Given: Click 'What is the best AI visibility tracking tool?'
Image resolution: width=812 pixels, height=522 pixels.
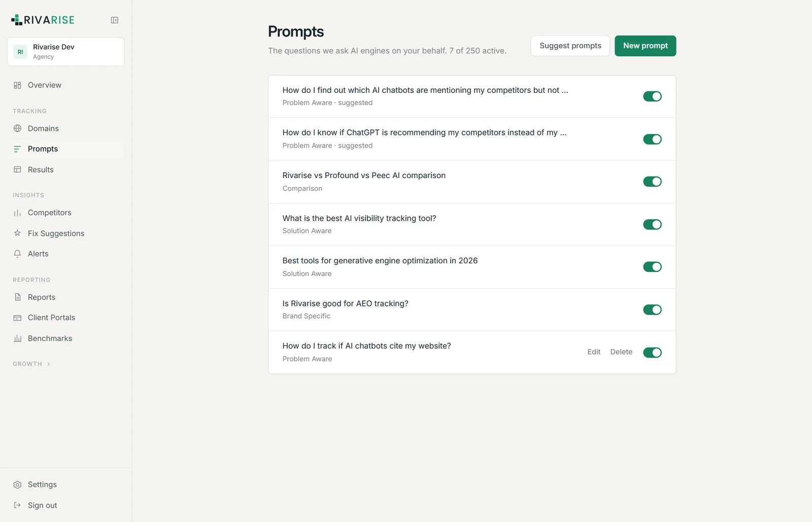Looking at the screenshot, I should coord(359,218).
